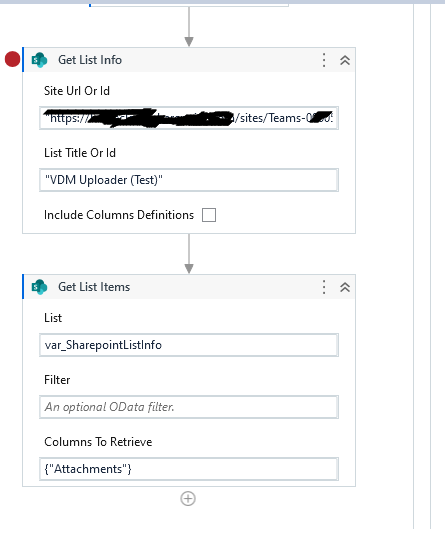Click the arrow connector above Get List Info
This screenshot has height=557, width=445.
pos(189,27)
